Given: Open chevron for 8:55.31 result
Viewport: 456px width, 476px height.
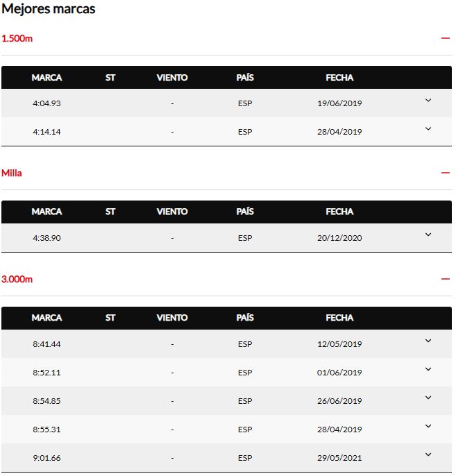Looking at the screenshot, I should click(428, 427).
